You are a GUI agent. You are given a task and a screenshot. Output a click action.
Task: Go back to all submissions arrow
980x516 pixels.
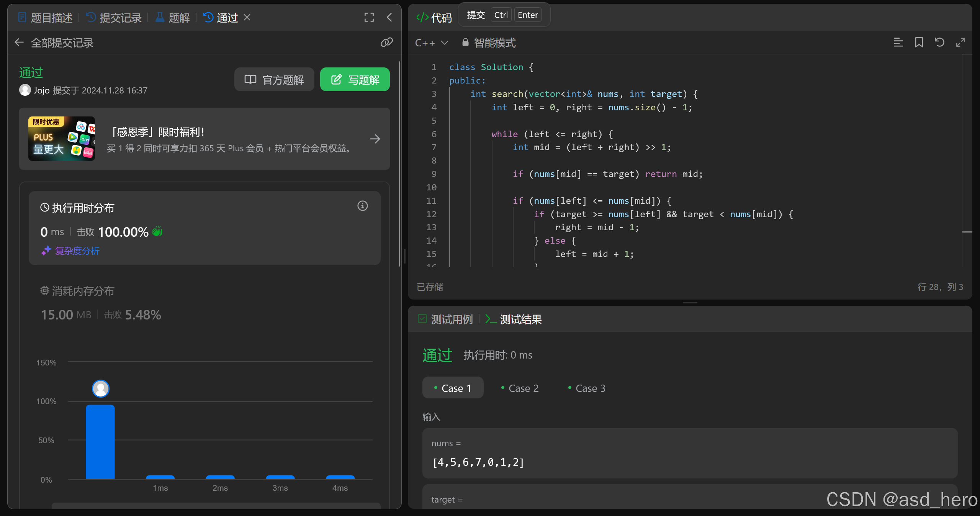pos(19,43)
